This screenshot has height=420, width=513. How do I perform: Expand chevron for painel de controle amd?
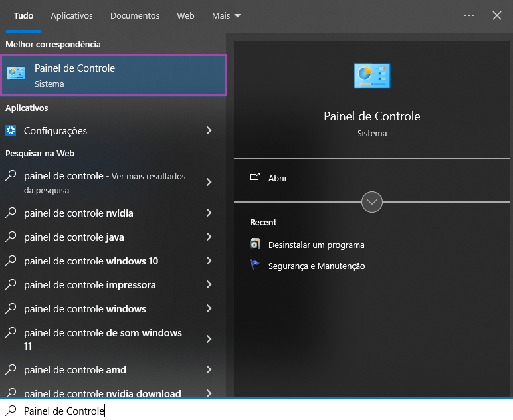pos(209,369)
